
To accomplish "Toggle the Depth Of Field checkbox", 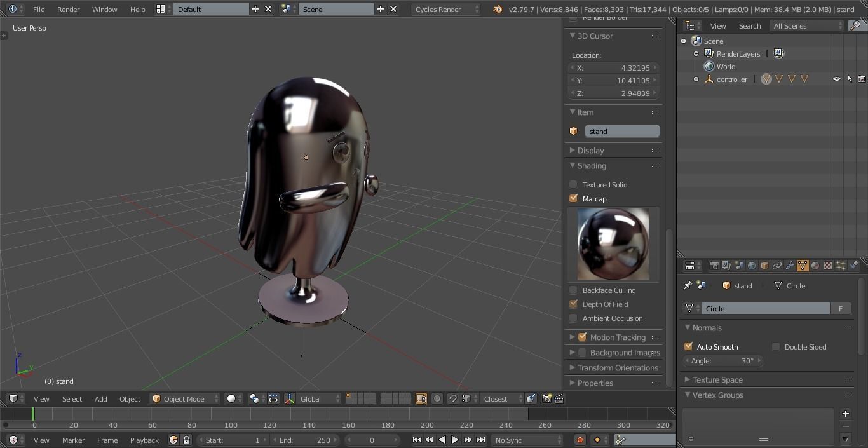I will [x=573, y=304].
